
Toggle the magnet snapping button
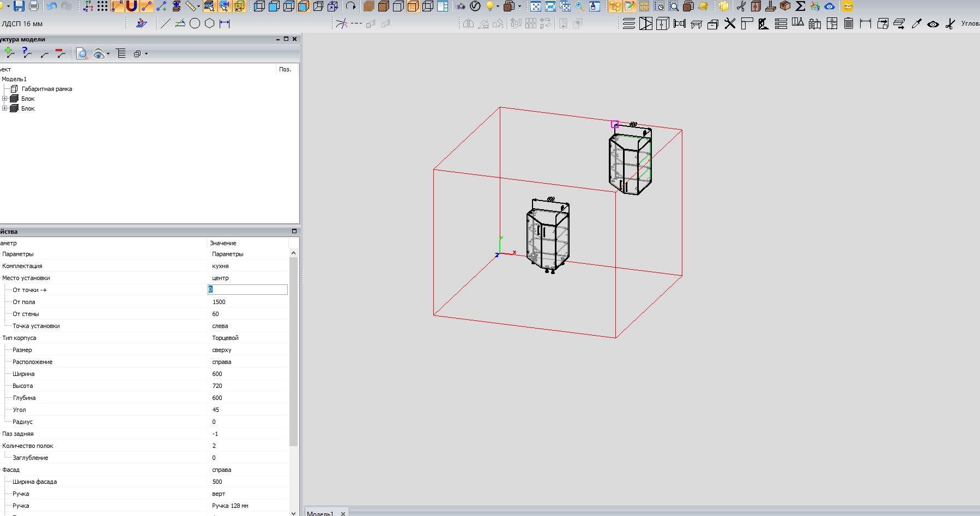click(131, 7)
